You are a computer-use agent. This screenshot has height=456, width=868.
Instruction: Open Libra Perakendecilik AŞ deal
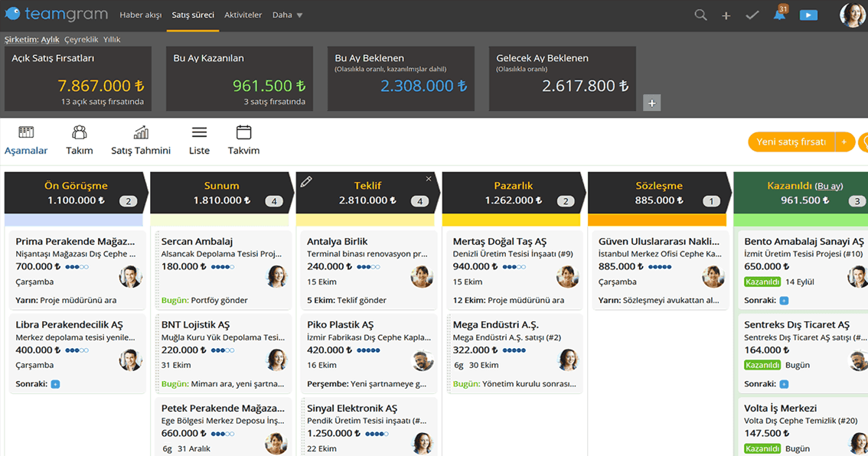(69, 325)
